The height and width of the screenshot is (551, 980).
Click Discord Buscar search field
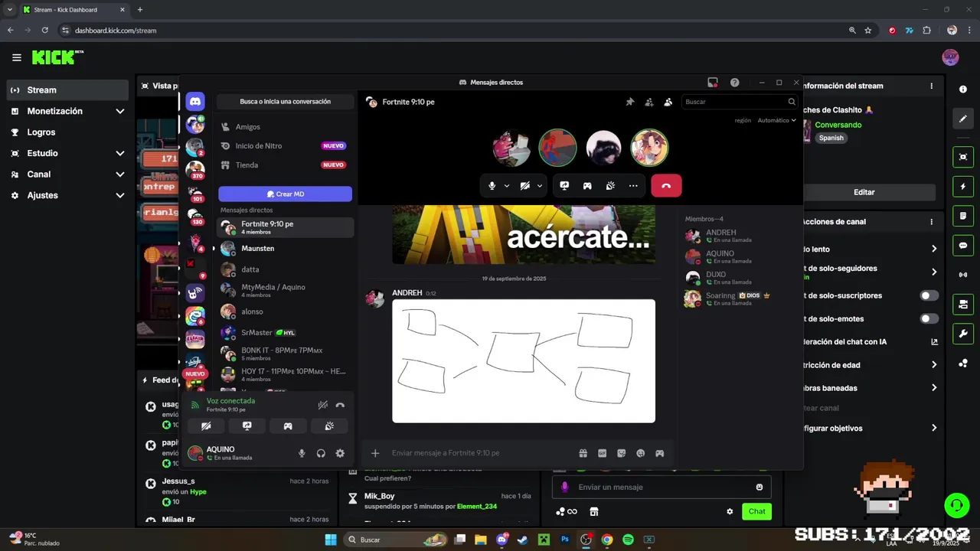tap(740, 102)
